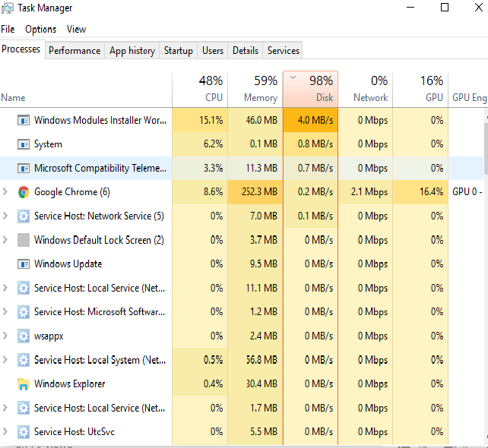Click the Windows Update process icon

pos(23,264)
